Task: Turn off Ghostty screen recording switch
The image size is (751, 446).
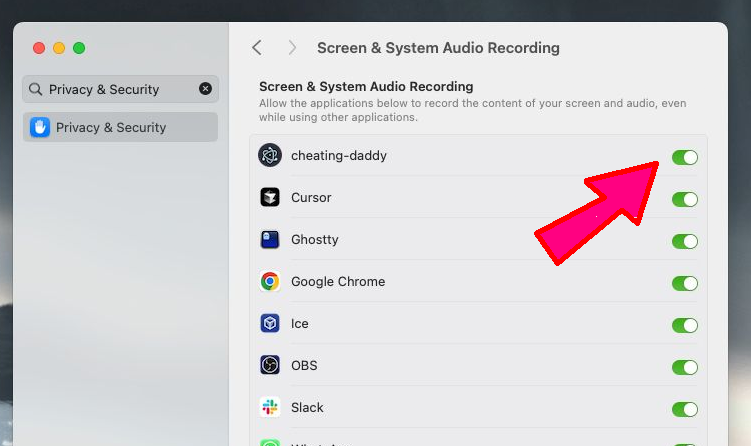Action: click(x=684, y=241)
